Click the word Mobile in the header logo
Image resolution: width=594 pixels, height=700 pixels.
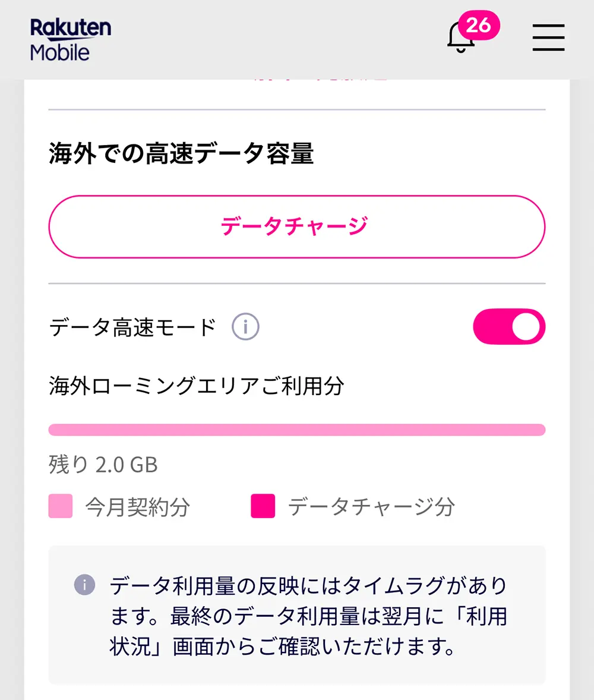(60, 52)
